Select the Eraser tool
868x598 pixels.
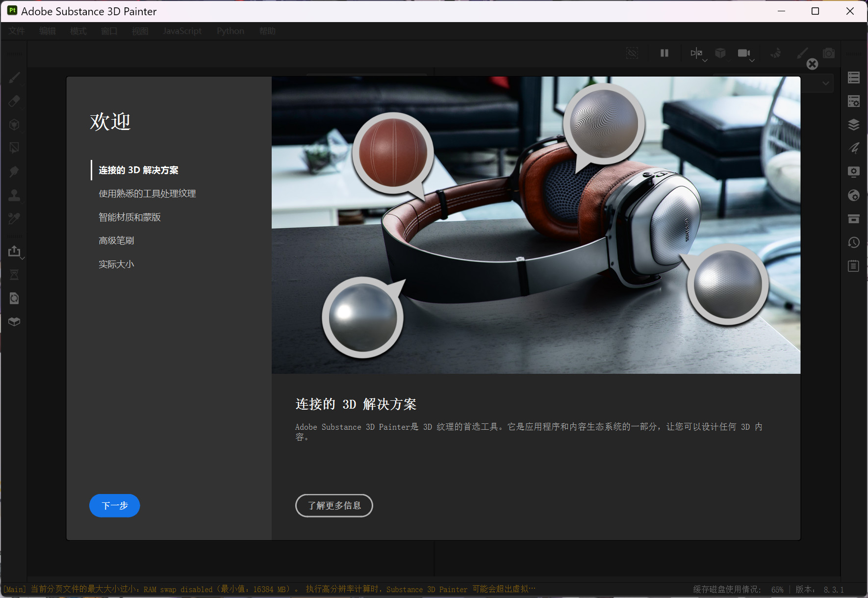click(x=14, y=101)
